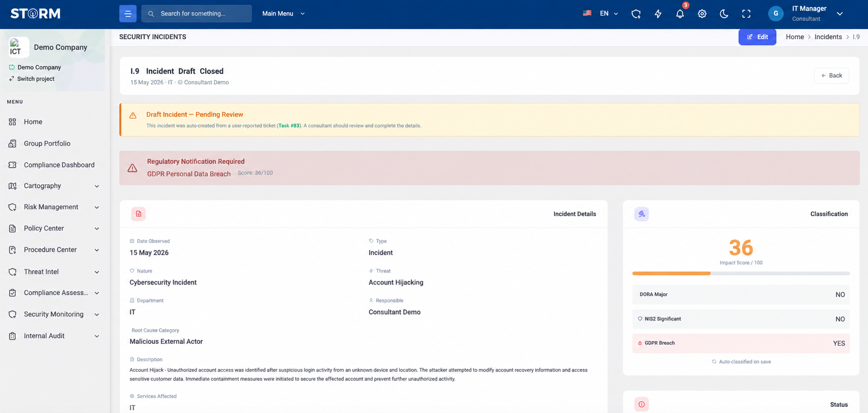
Task: Click the Classification panel icon
Action: 641,214
